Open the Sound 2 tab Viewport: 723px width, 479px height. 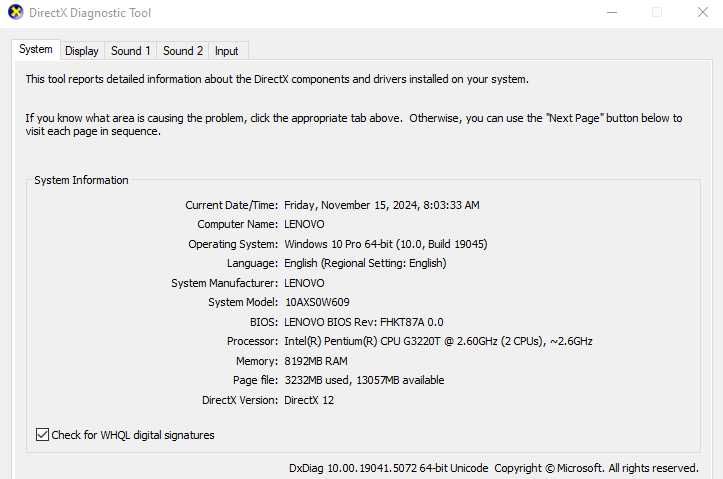click(x=183, y=51)
